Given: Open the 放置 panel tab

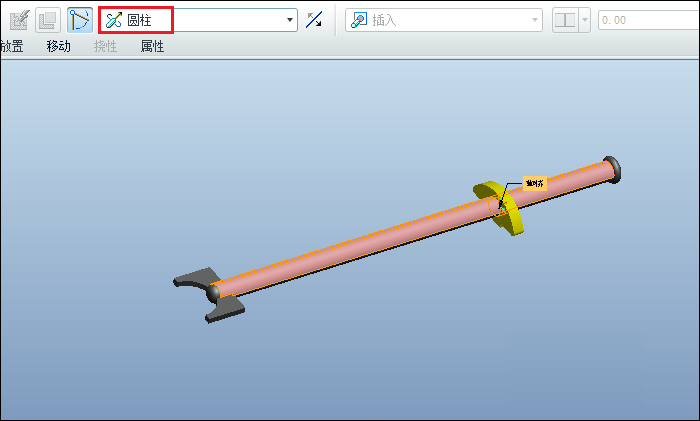Looking at the screenshot, I should click(12, 46).
